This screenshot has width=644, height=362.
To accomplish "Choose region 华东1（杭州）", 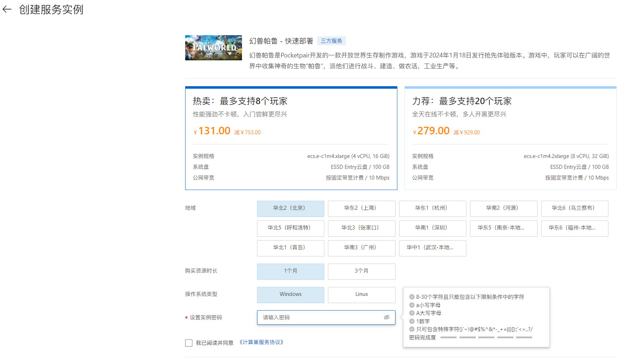I will pyautogui.click(x=433, y=209).
